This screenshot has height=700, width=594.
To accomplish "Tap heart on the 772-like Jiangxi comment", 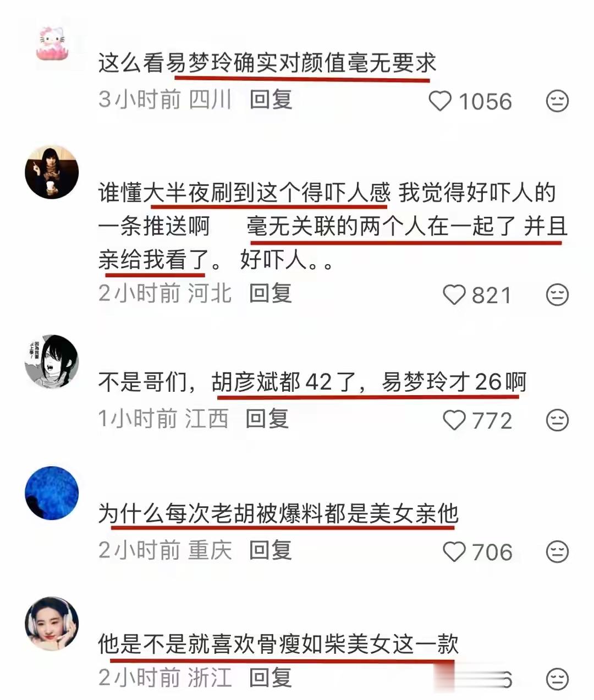I will click(x=454, y=420).
